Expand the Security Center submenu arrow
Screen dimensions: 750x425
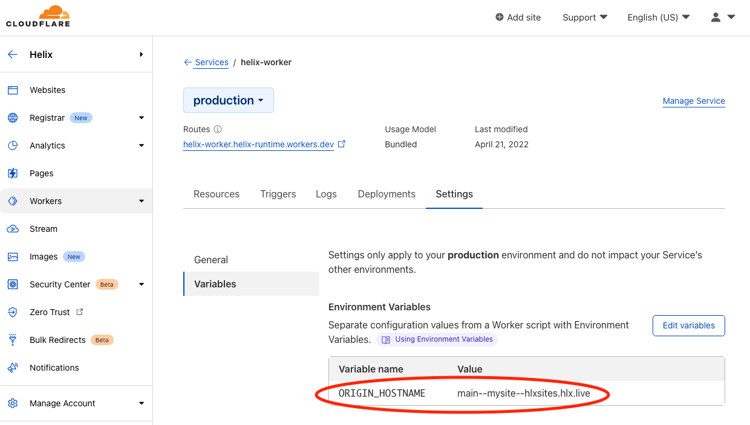[142, 284]
